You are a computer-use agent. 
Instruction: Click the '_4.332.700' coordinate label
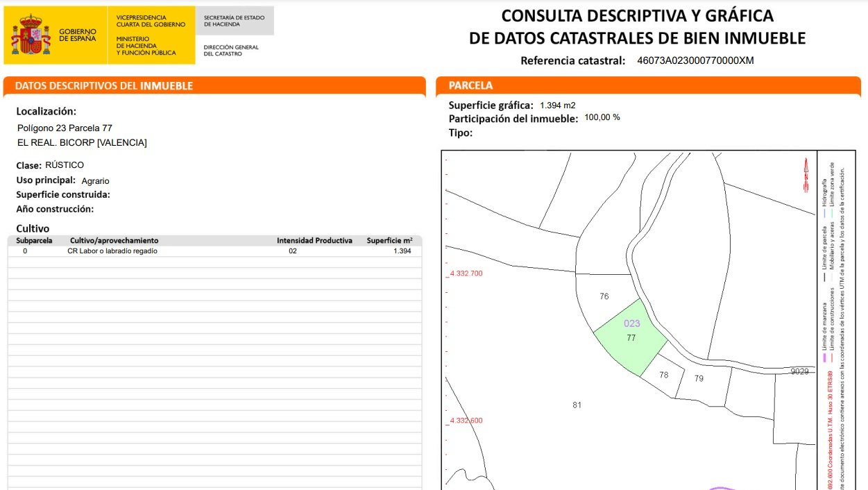(x=464, y=273)
